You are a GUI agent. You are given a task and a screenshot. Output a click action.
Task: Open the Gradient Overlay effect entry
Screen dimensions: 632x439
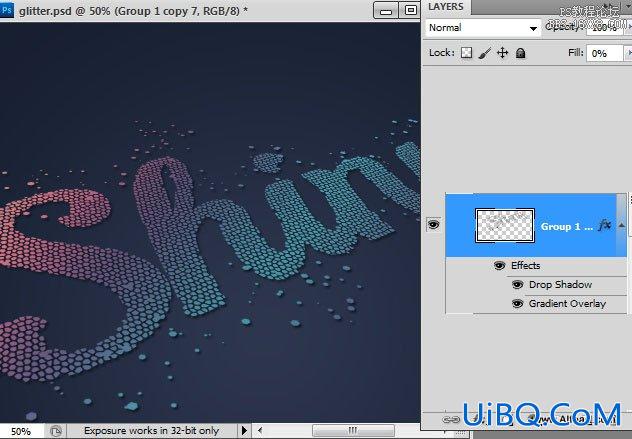coord(567,304)
